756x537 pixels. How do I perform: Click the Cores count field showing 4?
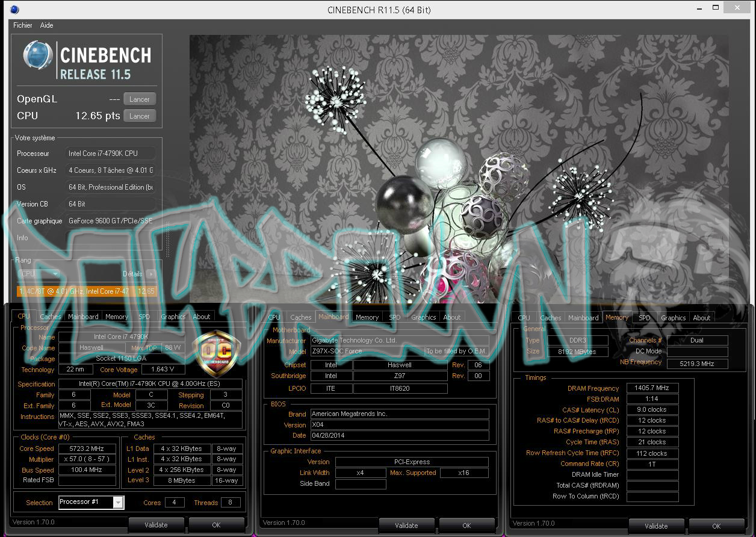tap(175, 502)
